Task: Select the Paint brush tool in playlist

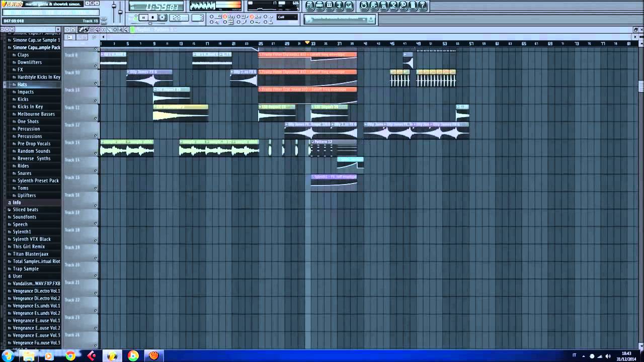Action: pyautogui.click(x=86, y=30)
